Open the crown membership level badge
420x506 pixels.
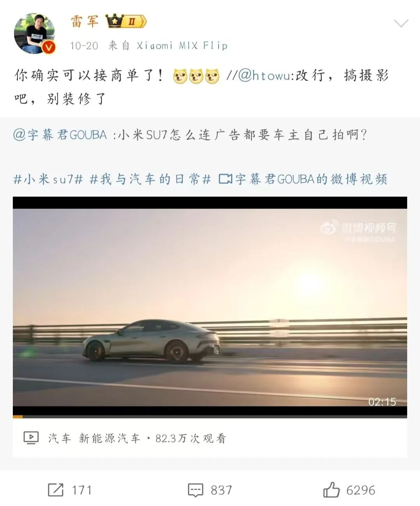click(127, 21)
